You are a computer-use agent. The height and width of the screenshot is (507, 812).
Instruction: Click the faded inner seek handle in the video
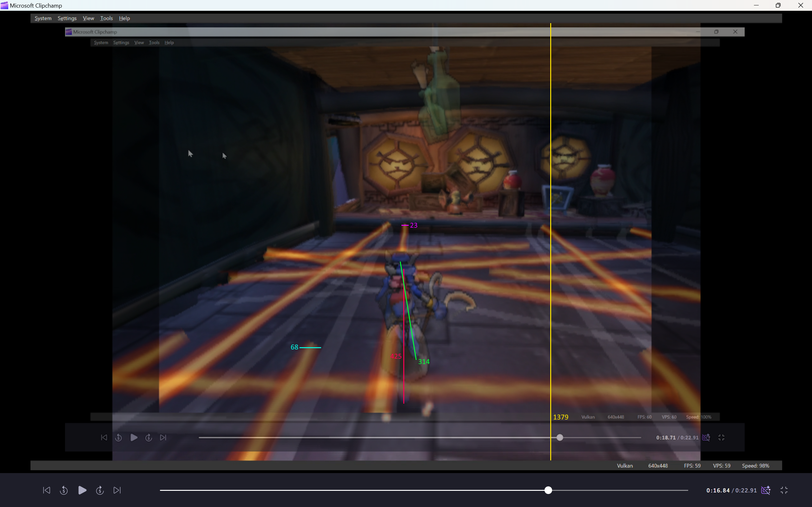560,438
